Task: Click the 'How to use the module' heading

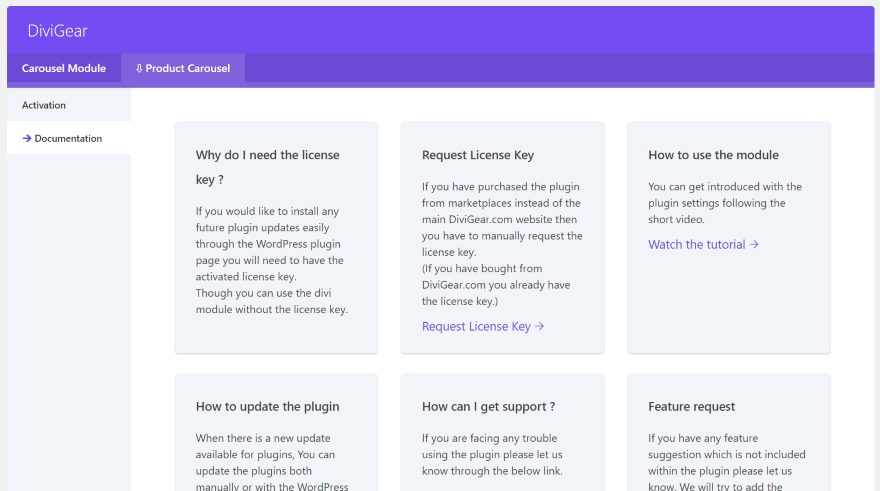Action: pyautogui.click(x=713, y=155)
